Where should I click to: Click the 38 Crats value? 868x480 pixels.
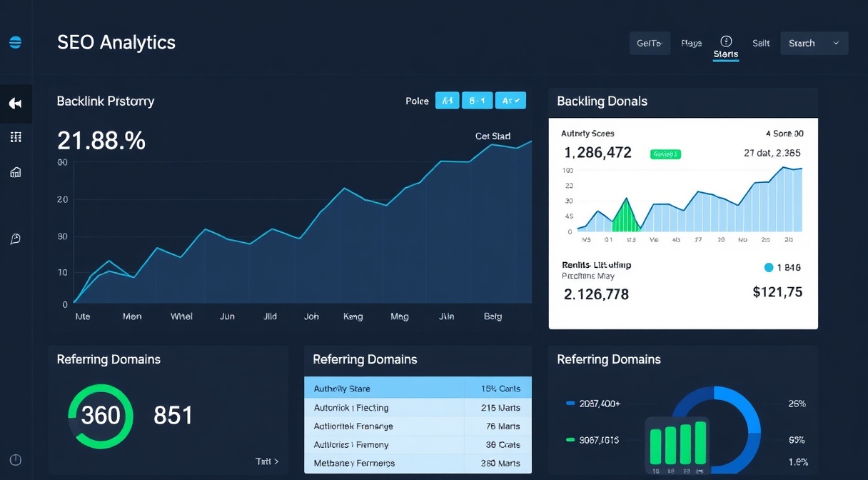tap(503, 444)
